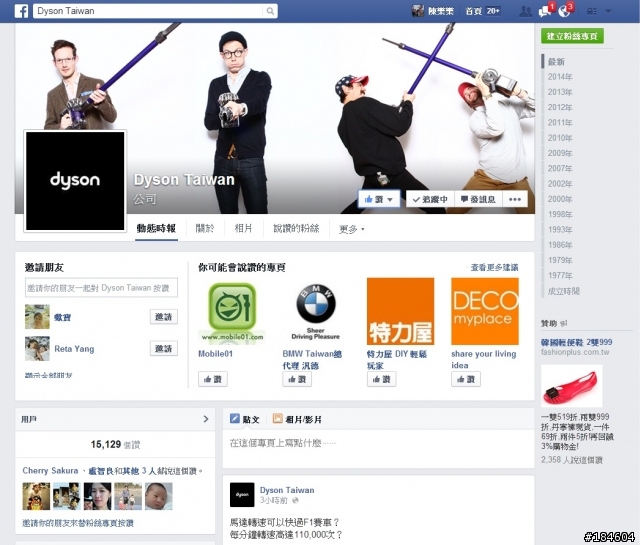The height and width of the screenshot is (545, 640).
Task: Click invite friends to like page link
Action: (78, 523)
